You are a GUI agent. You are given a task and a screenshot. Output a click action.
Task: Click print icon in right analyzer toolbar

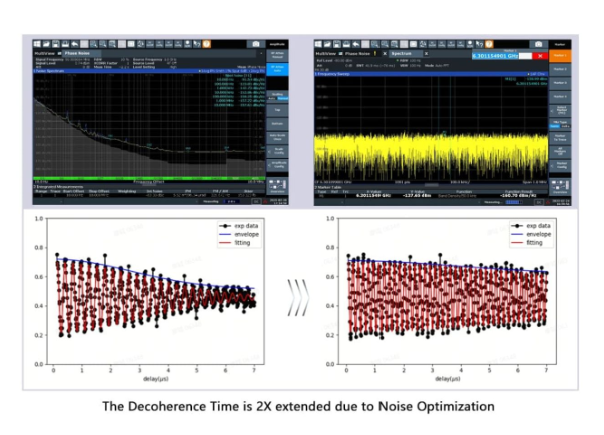(x=346, y=44)
